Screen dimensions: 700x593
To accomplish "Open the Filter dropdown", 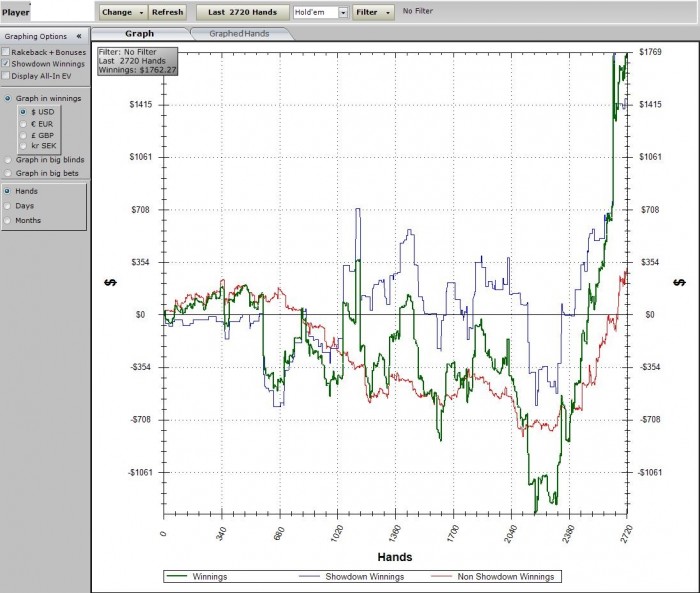I will point(373,12).
